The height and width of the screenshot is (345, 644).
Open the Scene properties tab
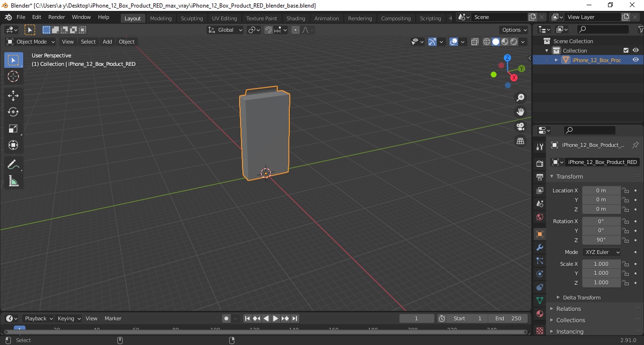coord(539,203)
